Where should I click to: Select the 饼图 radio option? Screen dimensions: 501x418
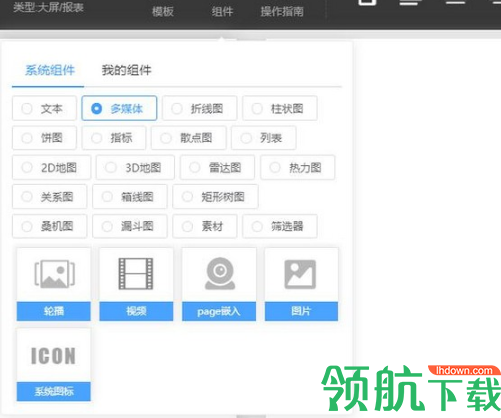(x=44, y=138)
